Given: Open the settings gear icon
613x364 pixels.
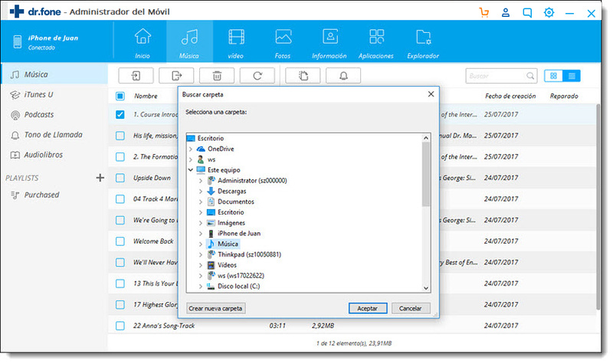Looking at the screenshot, I should [x=549, y=12].
